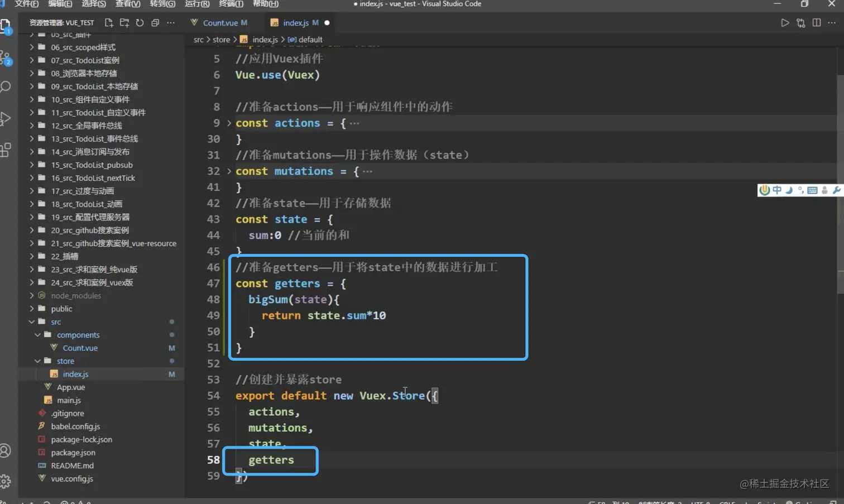Expand the node_modules folder chevron
Screen dimensions: 844x504
coord(32,296)
